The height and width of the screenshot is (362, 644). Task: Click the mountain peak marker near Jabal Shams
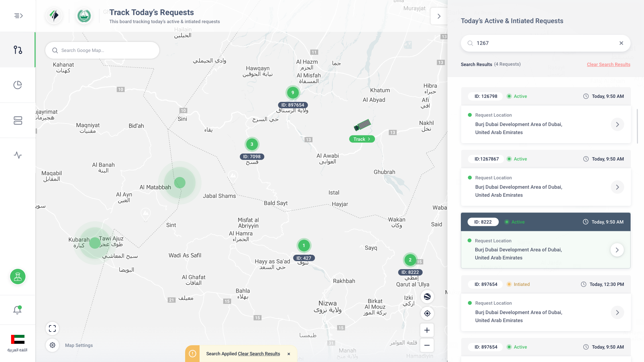[233, 176]
